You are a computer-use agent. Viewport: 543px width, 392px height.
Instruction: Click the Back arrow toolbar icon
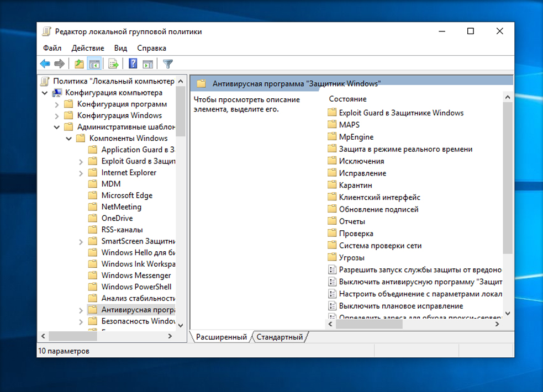(45, 63)
